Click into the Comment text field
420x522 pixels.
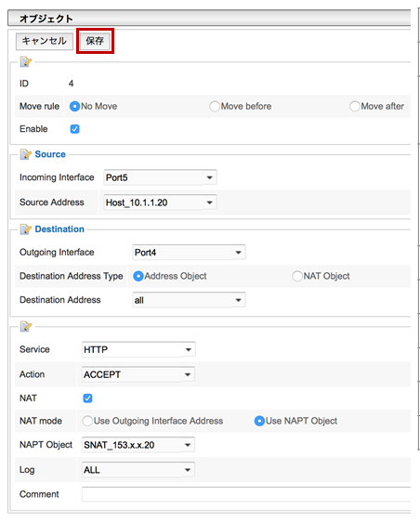[246, 494]
